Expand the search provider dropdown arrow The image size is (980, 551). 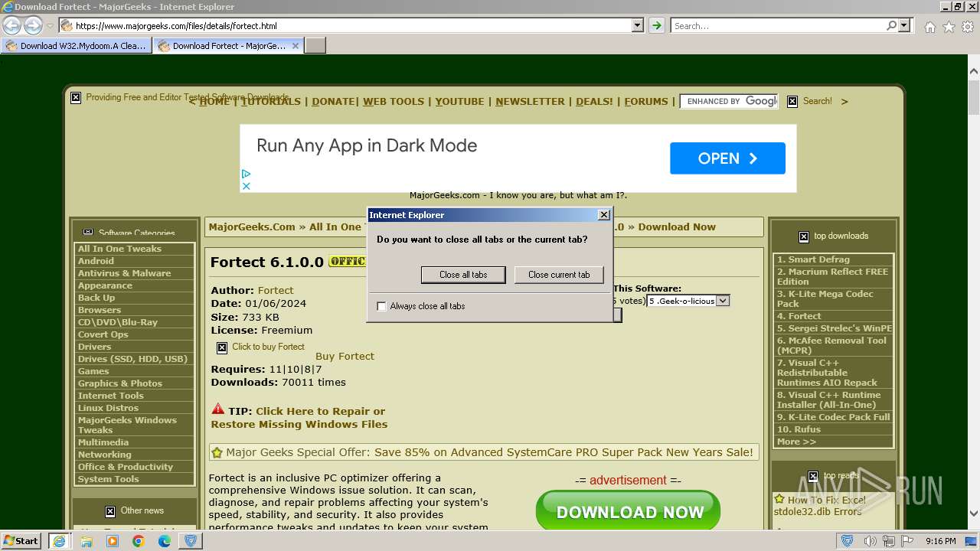(904, 25)
